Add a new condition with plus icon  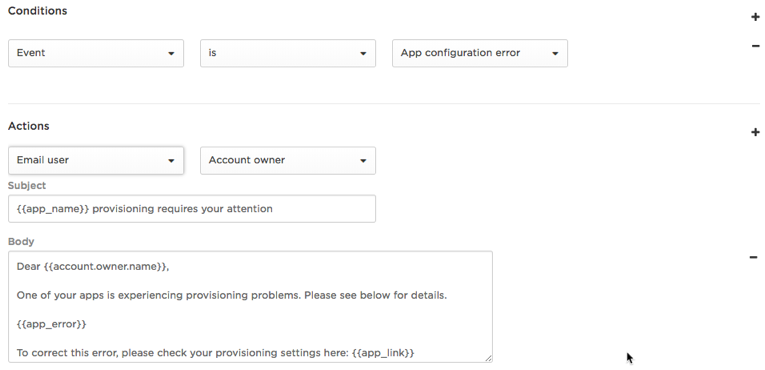(x=755, y=17)
